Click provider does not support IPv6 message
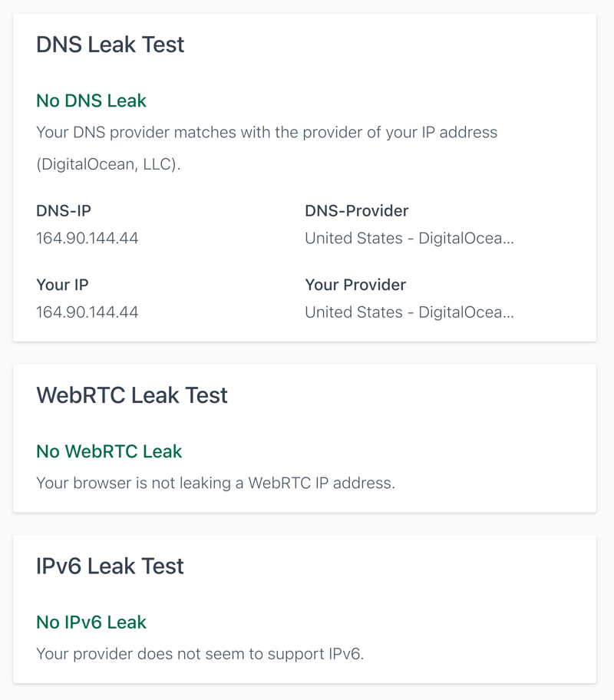Screen dimensions: 614x700 (x=200, y=654)
